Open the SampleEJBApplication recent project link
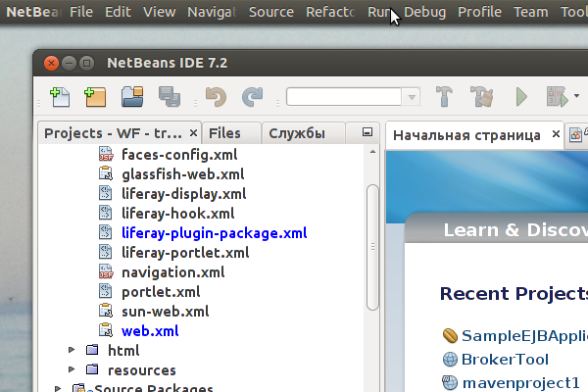 [x=524, y=336]
